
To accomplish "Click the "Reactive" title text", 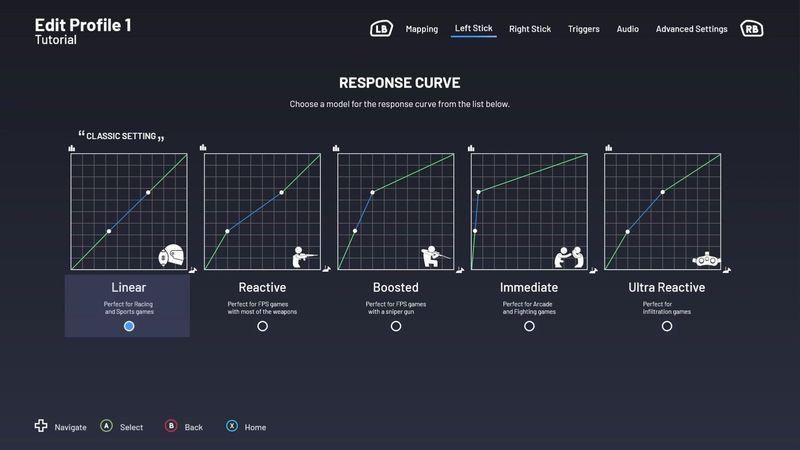I will tap(262, 287).
